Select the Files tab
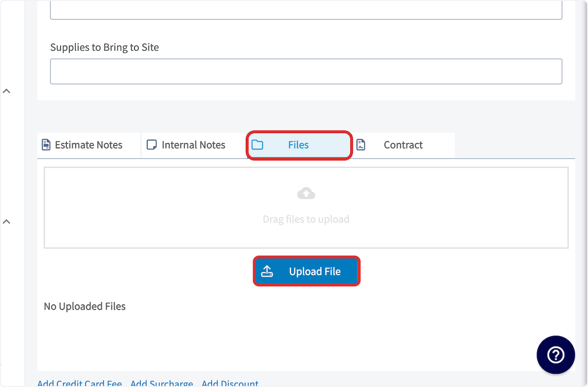This screenshot has width=588, height=387. point(299,145)
